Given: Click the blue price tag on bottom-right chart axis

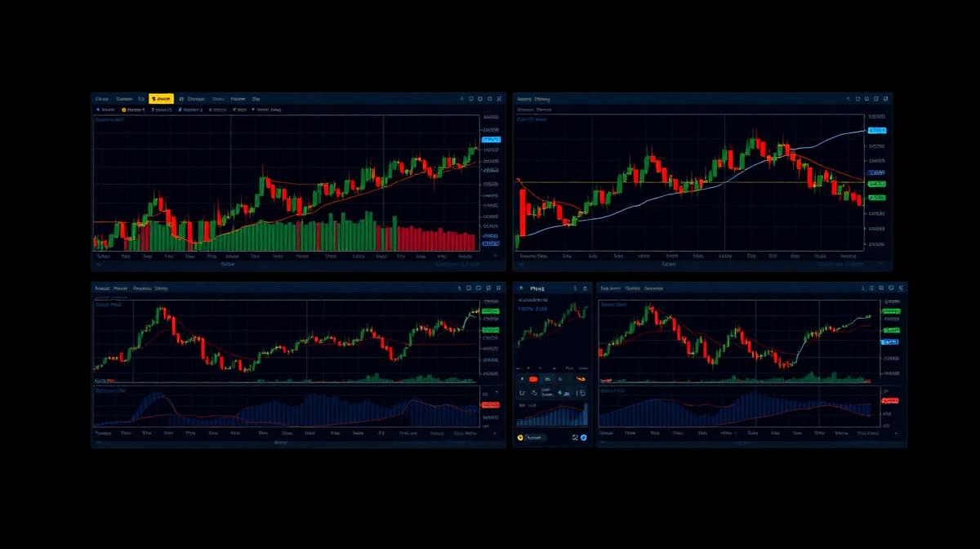Looking at the screenshot, I should point(889,341).
